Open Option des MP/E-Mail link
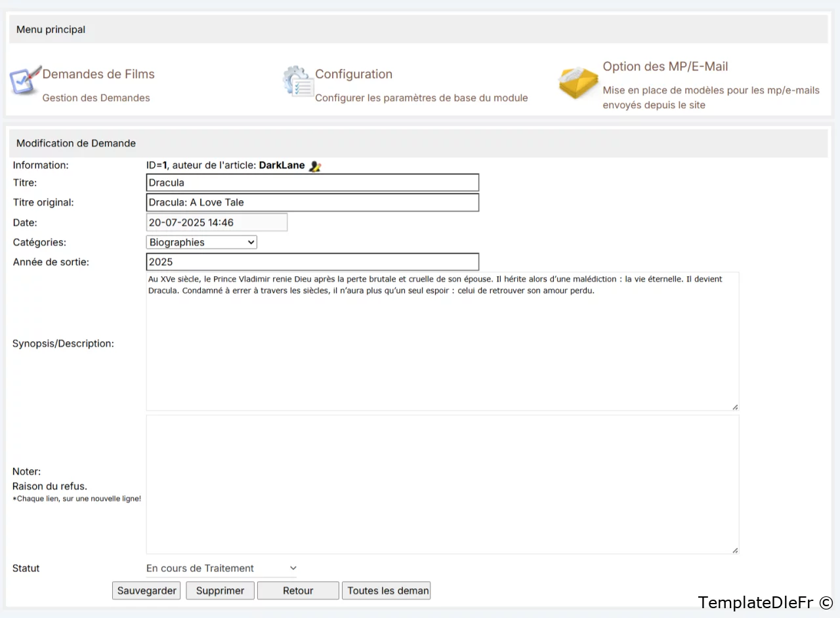This screenshot has height=618, width=840. coord(665,66)
